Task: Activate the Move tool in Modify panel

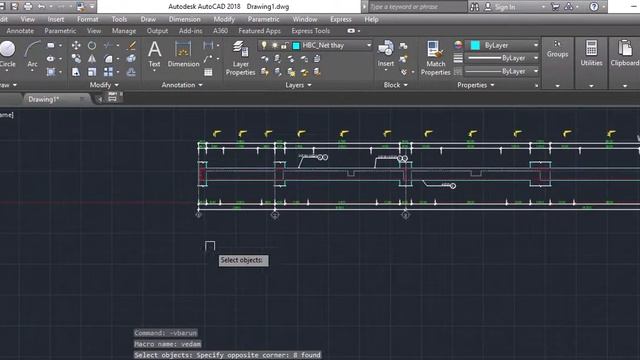Action: pos(76,45)
